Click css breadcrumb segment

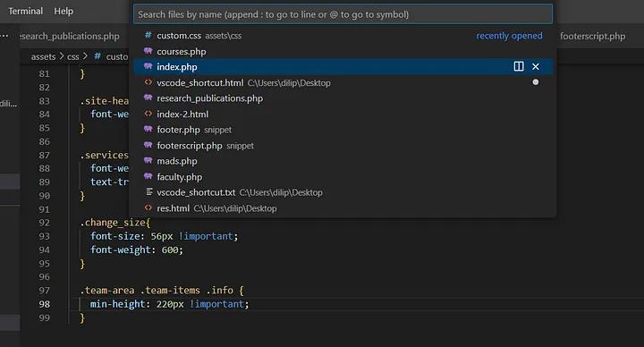click(x=73, y=56)
